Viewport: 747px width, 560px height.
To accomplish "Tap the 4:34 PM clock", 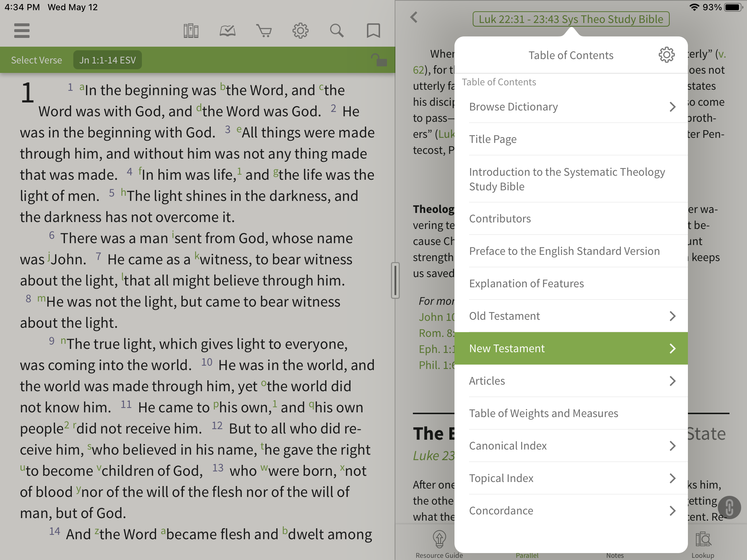I will (x=22, y=7).
